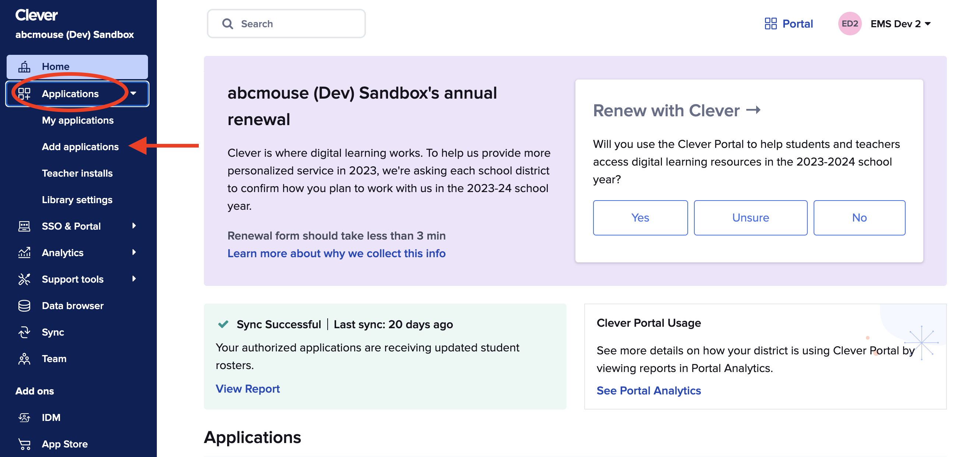Open See Portal Analytics link

649,390
